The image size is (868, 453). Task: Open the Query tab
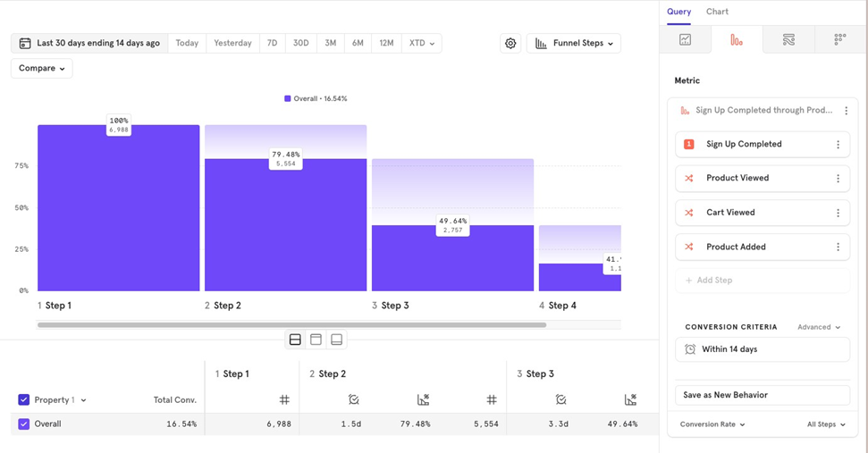click(678, 12)
